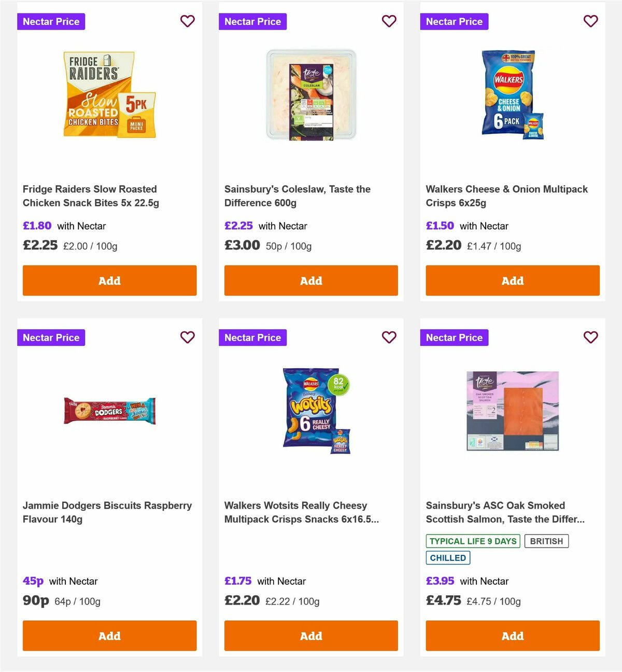Click the heart icon on Jammie Dodgers biscuits
The image size is (622, 672).
(x=188, y=337)
